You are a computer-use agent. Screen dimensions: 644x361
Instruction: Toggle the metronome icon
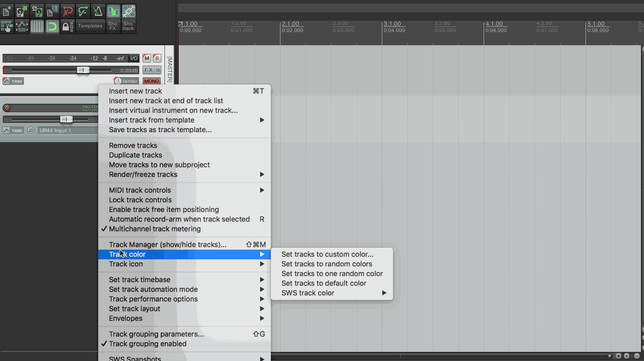(98, 11)
